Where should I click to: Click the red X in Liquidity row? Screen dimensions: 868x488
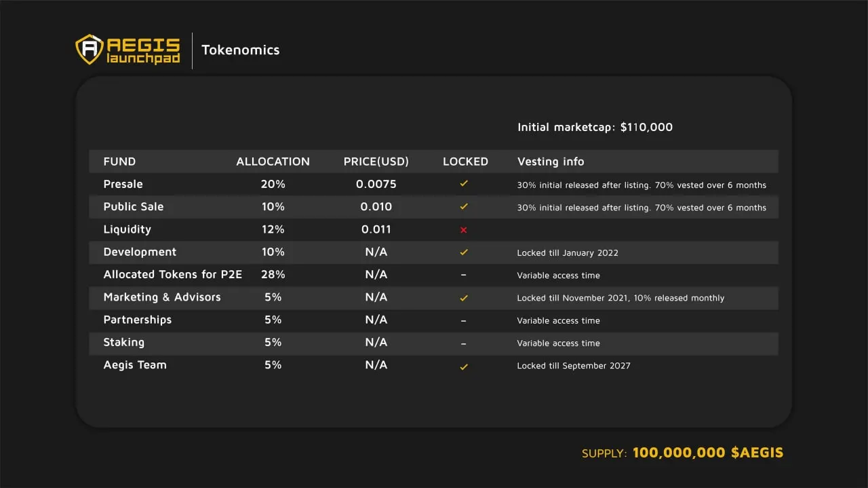(464, 230)
